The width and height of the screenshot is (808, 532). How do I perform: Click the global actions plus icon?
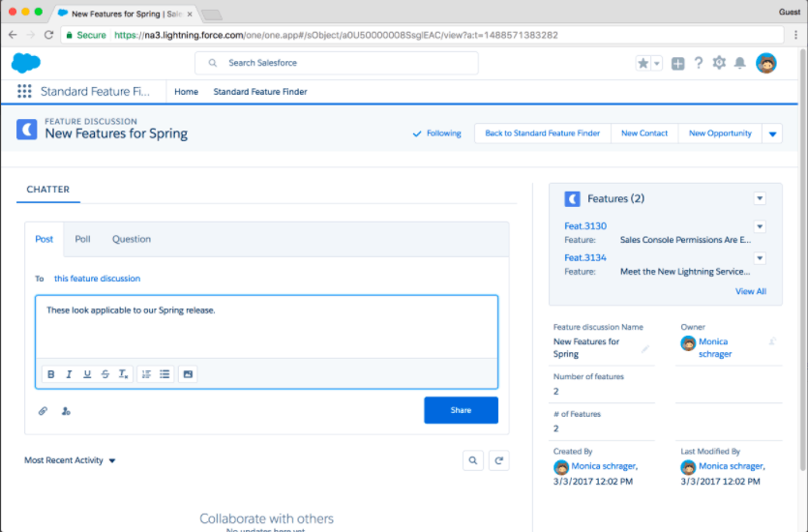[677, 63]
